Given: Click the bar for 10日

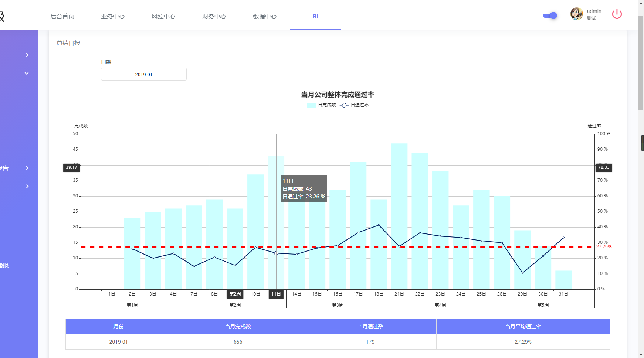Looking at the screenshot, I should tap(255, 232).
